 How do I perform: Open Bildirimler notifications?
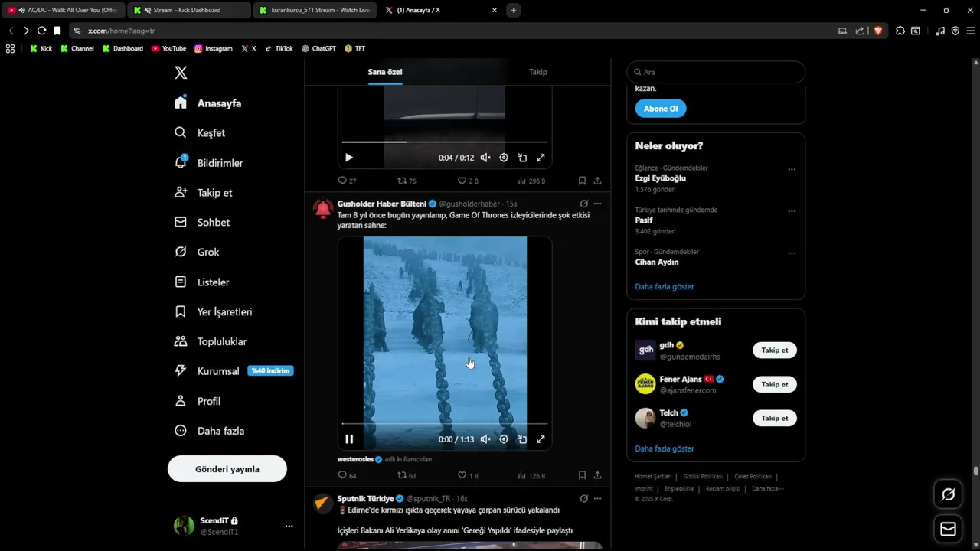click(209, 163)
